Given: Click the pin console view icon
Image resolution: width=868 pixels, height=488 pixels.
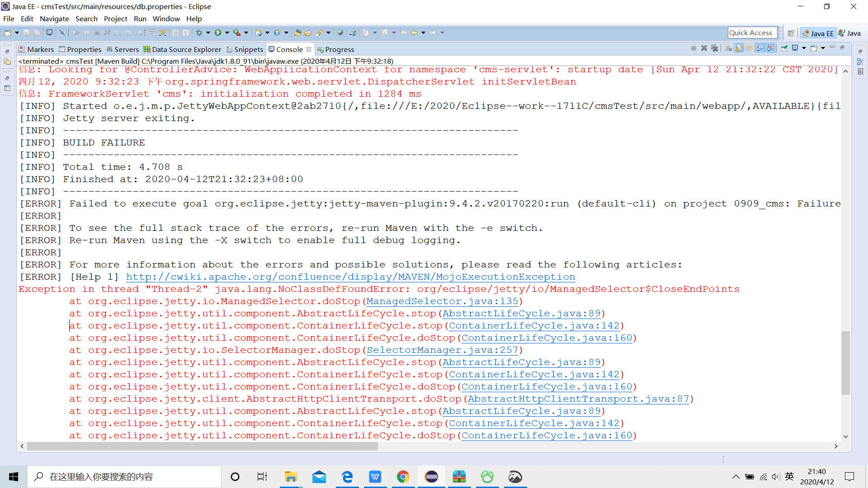Looking at the screenshot, I should 784,49.
